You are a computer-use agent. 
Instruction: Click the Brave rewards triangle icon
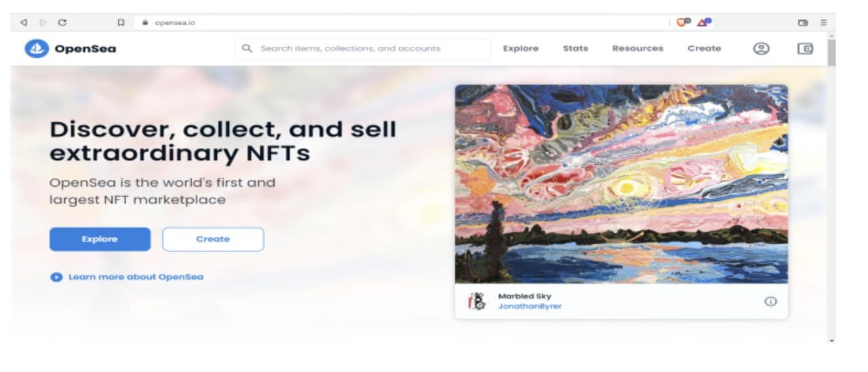point(704,22)
